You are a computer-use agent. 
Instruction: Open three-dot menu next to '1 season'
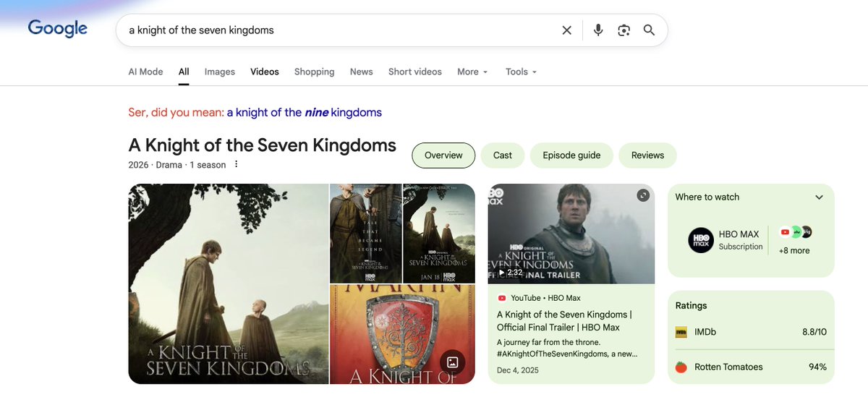pos(236,164)
